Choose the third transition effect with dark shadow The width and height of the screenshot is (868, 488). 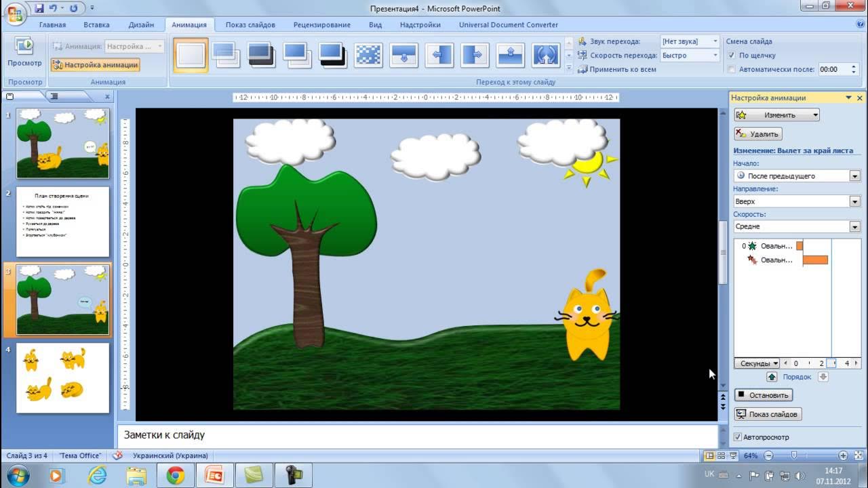coord(262,55)
